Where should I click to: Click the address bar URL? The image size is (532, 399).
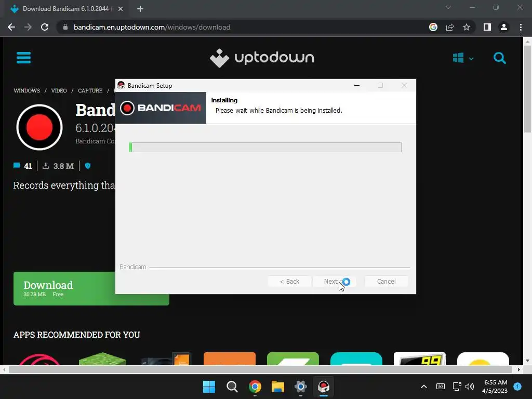tap(152, 27)
